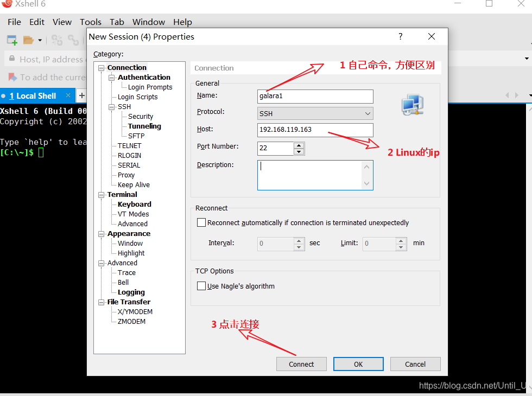Collapse the Terminal tree node
532x396 pixels.
point(101,195)
